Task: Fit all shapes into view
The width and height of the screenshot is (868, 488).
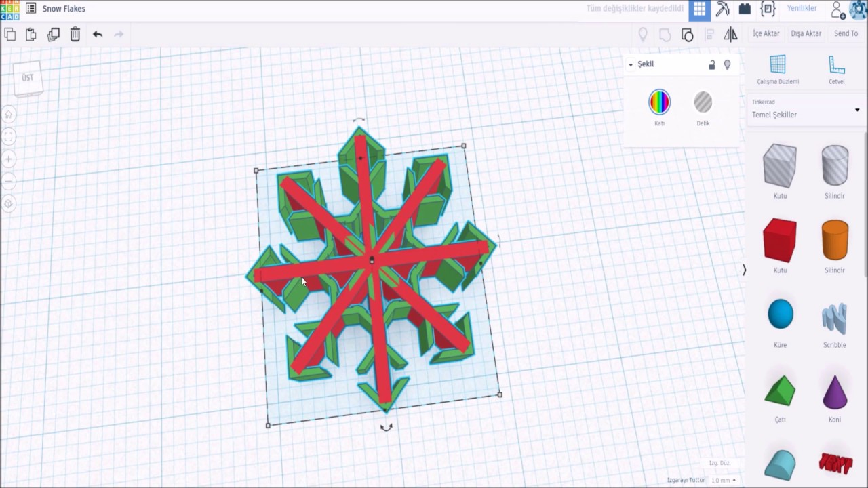Action: [9, 137]
